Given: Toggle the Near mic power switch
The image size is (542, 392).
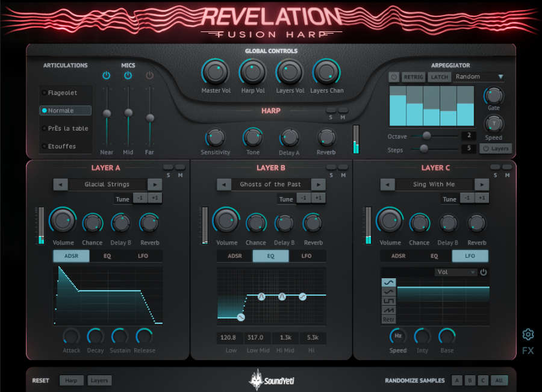Looking at the screenshot, I should (107, 75).
